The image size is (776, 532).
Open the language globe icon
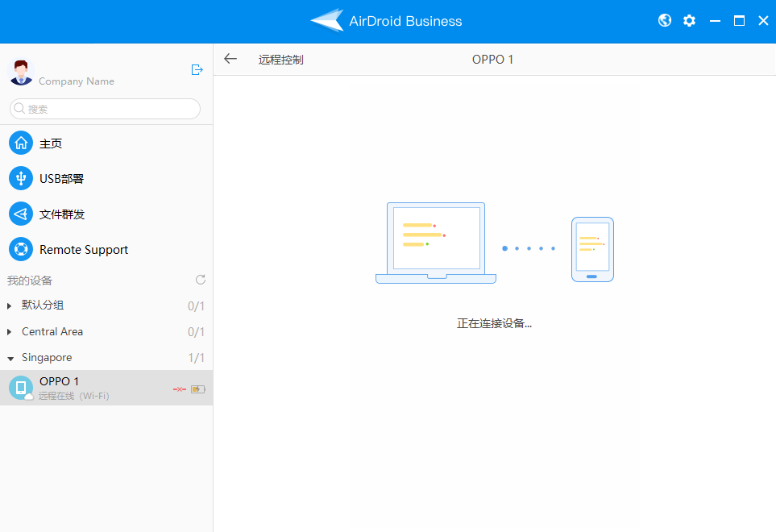665,20
